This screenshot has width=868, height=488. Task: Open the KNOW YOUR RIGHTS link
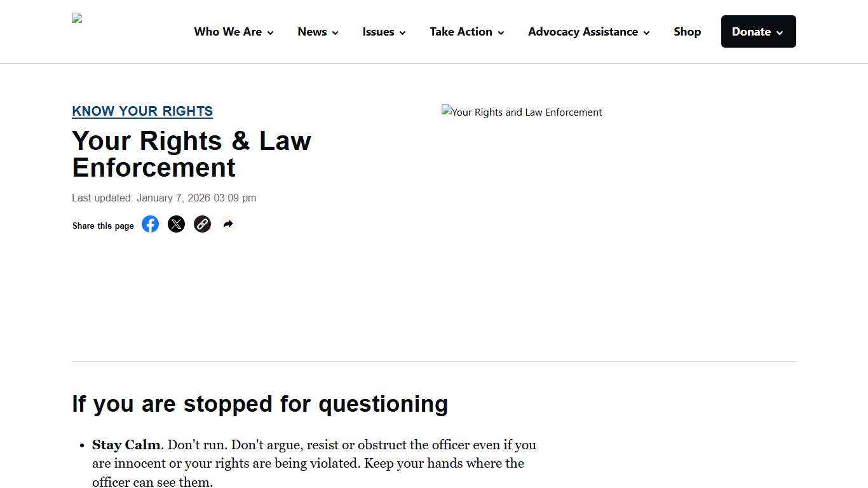pos(142,111)
